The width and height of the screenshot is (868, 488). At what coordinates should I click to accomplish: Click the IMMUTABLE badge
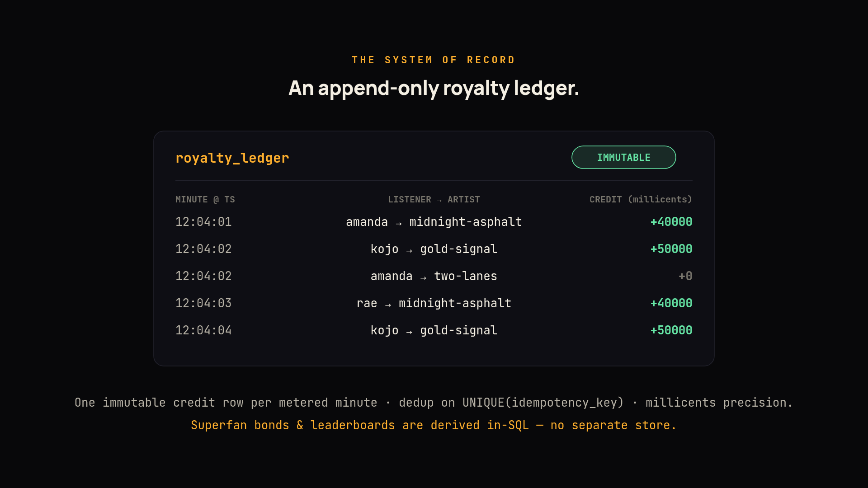[x=623, y=157]
